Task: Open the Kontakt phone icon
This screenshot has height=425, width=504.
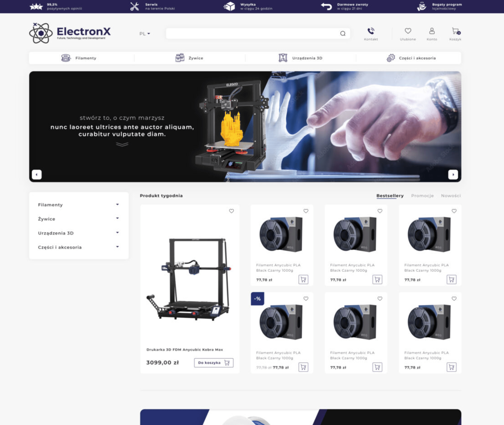Action: [x=371, y=31]
